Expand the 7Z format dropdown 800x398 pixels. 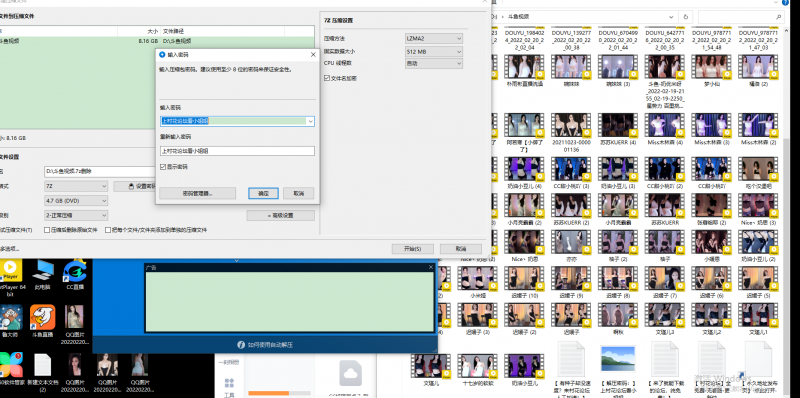[x=76, y=186]
